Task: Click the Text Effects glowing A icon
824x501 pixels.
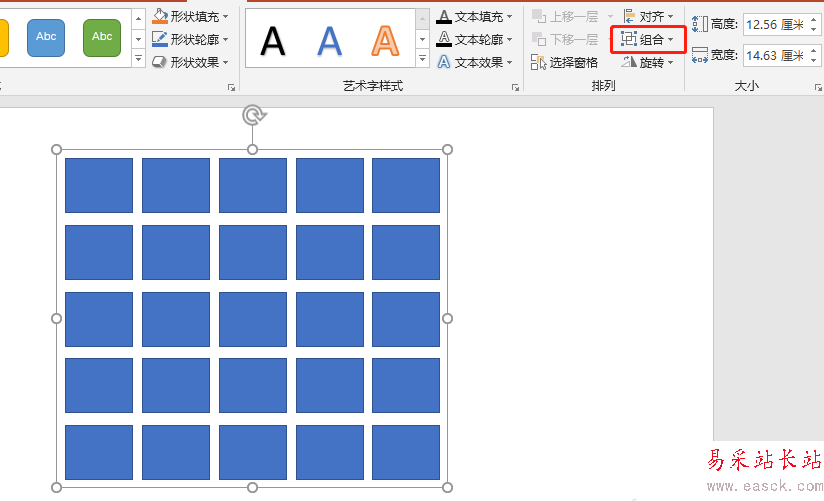Action: pyautogui.click(x=444, y=62)
